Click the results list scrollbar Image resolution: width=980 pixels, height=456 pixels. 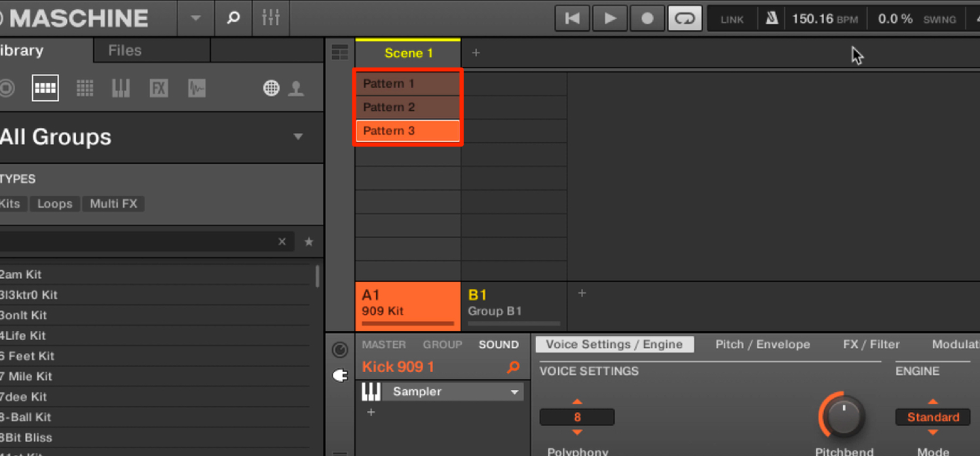click(318, 276)
